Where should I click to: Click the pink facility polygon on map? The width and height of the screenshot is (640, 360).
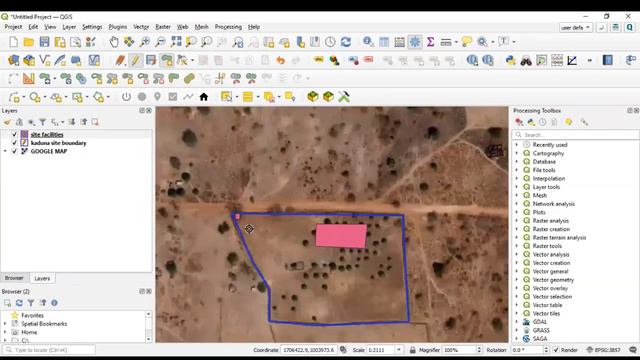(341, 236)
